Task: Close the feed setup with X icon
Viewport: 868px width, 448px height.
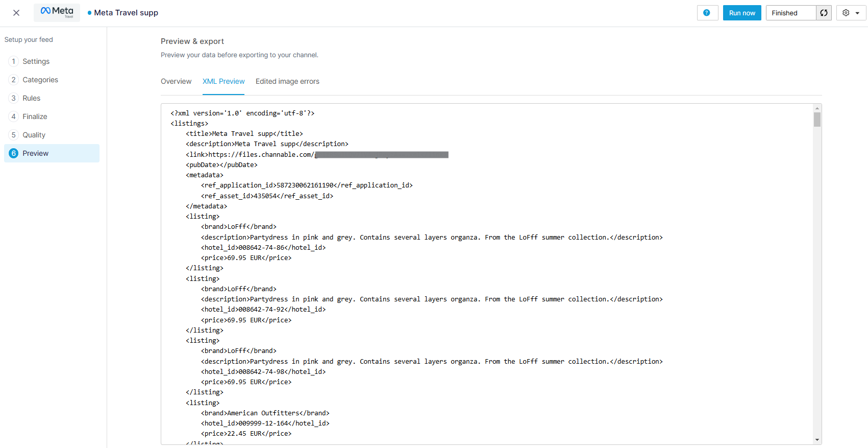Action: pos(16,13)
